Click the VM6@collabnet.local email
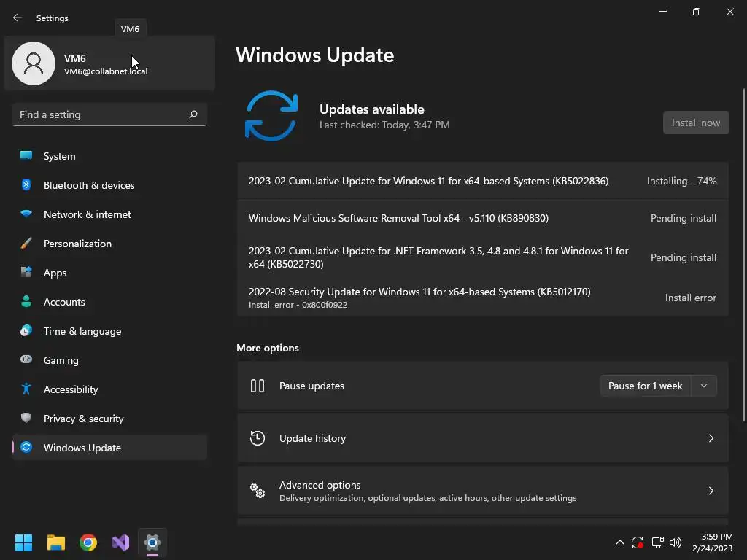The width and height of the screenshot is (747, 560). [106, 71]
